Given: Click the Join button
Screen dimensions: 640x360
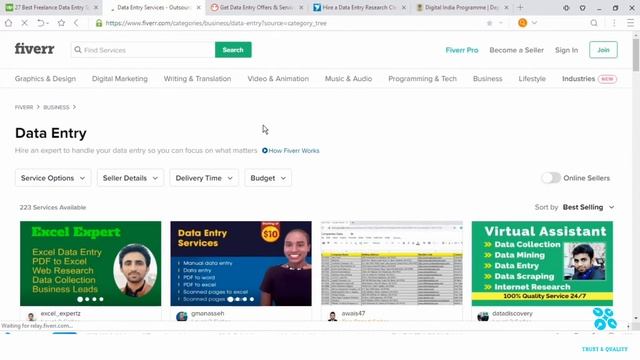Looking at the screenshot, I should click(x=603, y=50).
